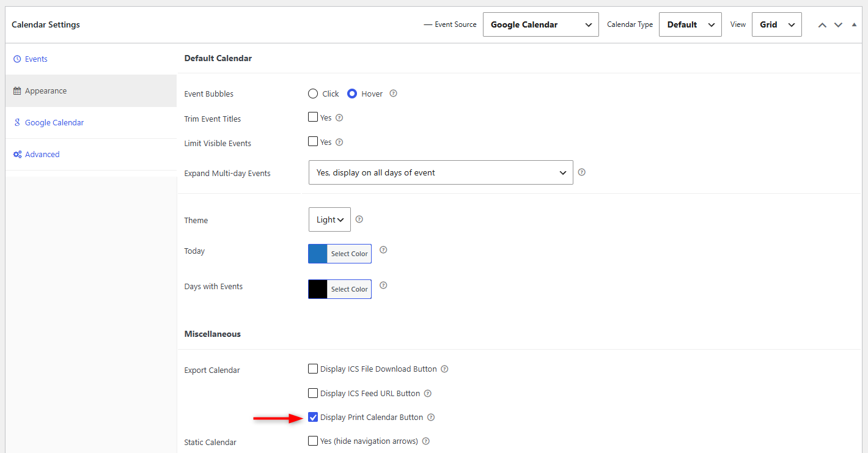Click the Default Calendar section heading
The height and width of the screenshot is (453, 868).
click(x=218, y=58)
